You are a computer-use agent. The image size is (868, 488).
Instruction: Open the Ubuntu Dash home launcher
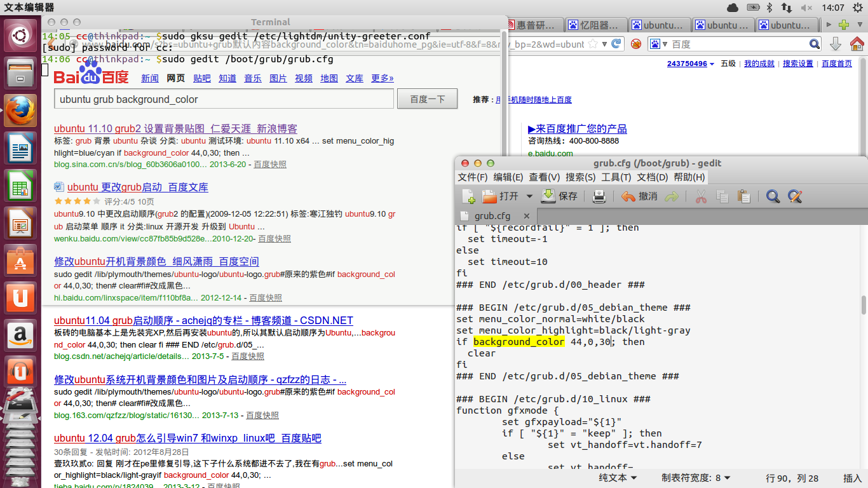[x=21, y=34]
